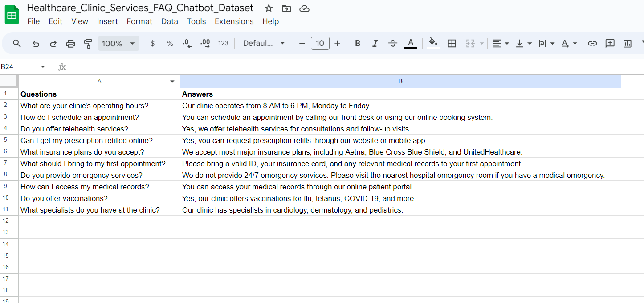Apply bold formatting from the toolbar
644x303 pixels.
[x=357, y=43]
